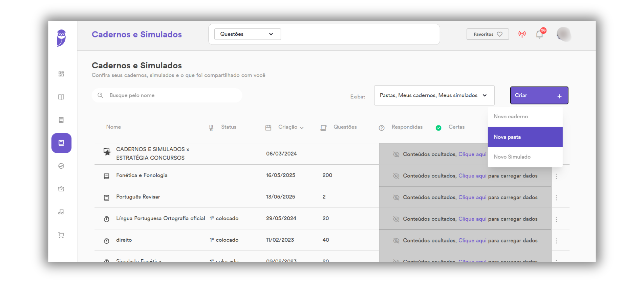Click the notebook icon beside Português Revisar

pos(107,198)
